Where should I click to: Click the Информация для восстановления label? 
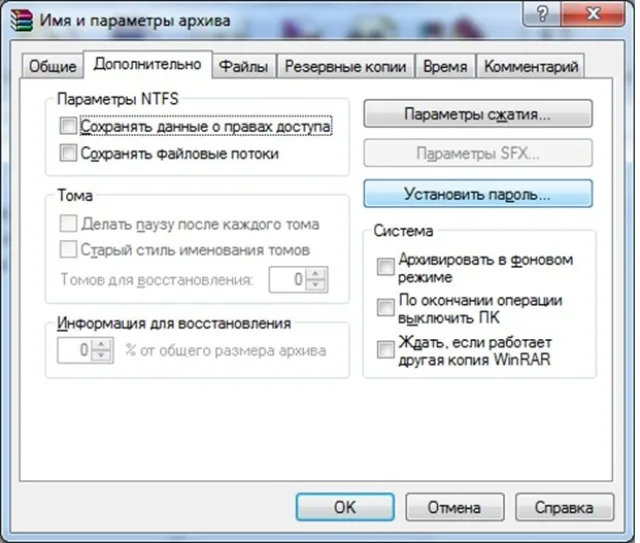[x=174, y=323]
